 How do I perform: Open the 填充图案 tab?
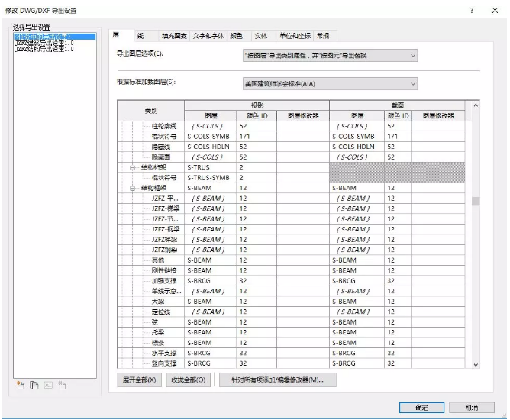[174, 36]
